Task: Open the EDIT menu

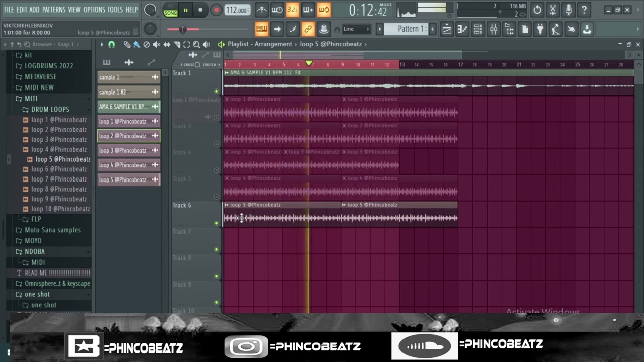Action: click(x=22, y=10)
